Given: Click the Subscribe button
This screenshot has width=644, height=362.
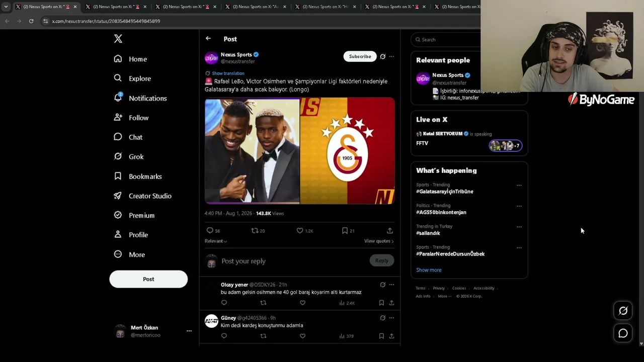Looking at the screenshot, I should pyautogui.click(x=360, y=56).
